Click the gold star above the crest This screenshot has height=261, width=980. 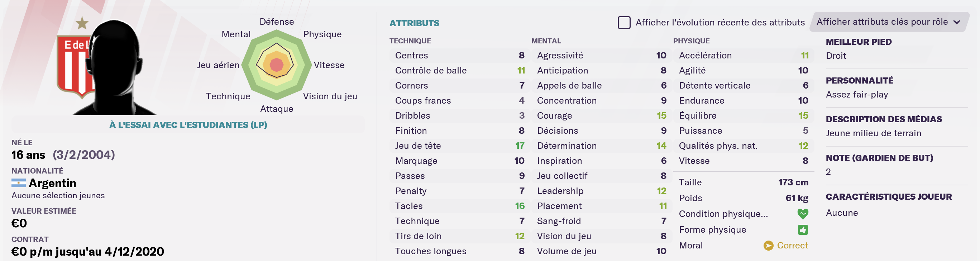[x=82, y=23]
